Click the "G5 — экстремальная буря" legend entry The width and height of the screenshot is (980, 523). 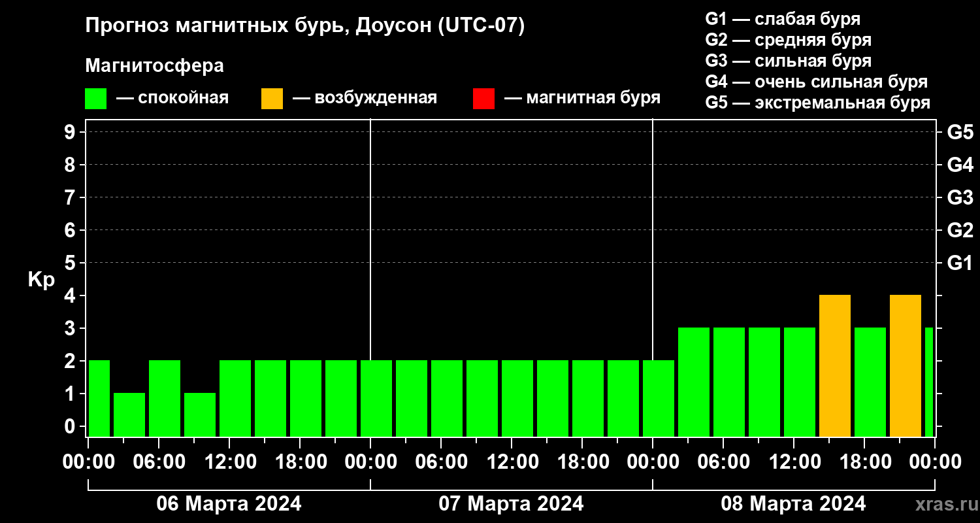point(817,103)
